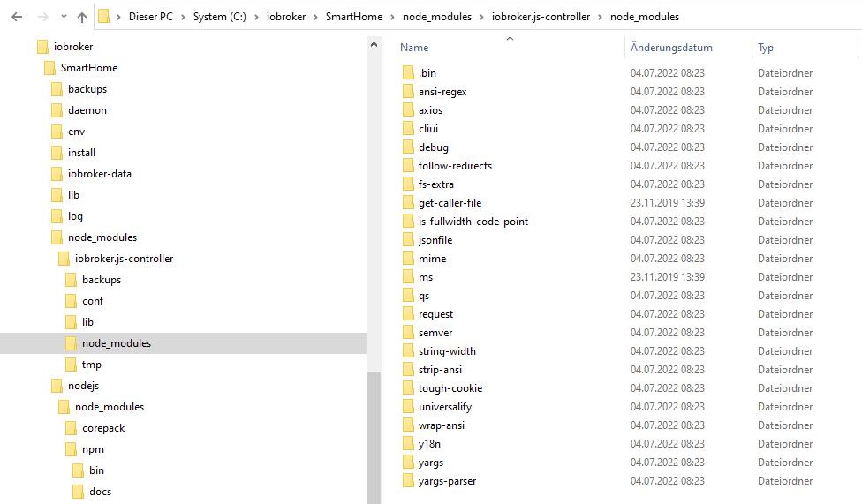
Task: Open chevron dropdown after SmartHome breadcrumb
Action: (392, 17)
